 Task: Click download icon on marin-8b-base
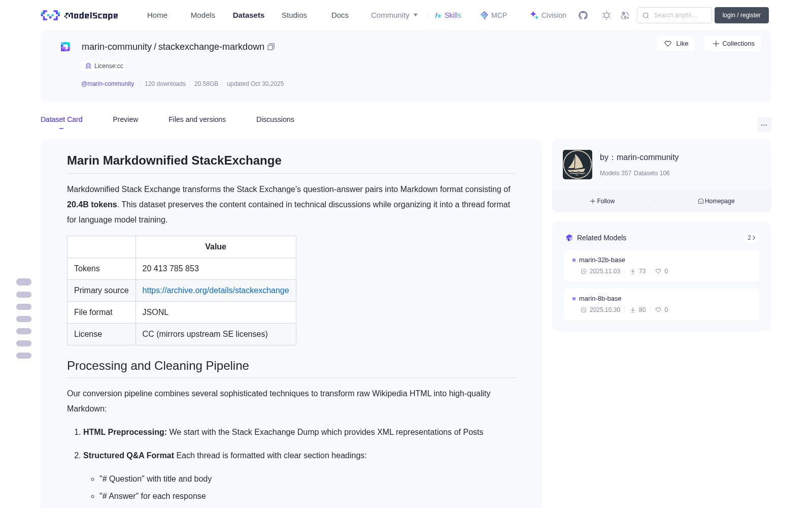pyautogui.click(x=633, y=310)
